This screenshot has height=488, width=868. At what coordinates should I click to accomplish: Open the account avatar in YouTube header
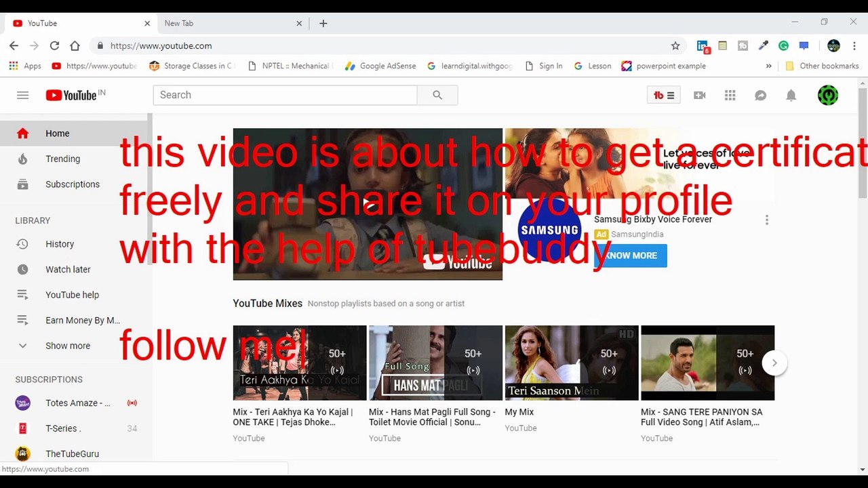click(828, 96)
